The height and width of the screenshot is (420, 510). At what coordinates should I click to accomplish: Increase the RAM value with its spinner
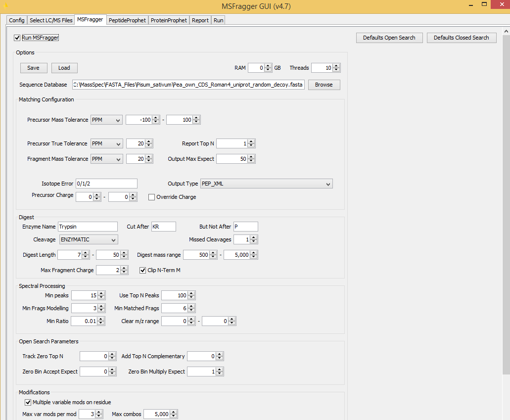pyautogui.click(x=268, y=65)
